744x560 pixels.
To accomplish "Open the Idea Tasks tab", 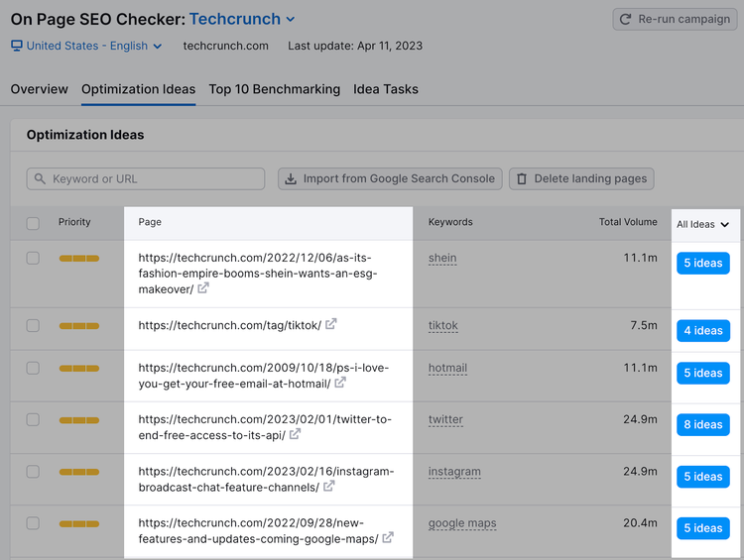I will pyautogui.click(x=385, y=89).
